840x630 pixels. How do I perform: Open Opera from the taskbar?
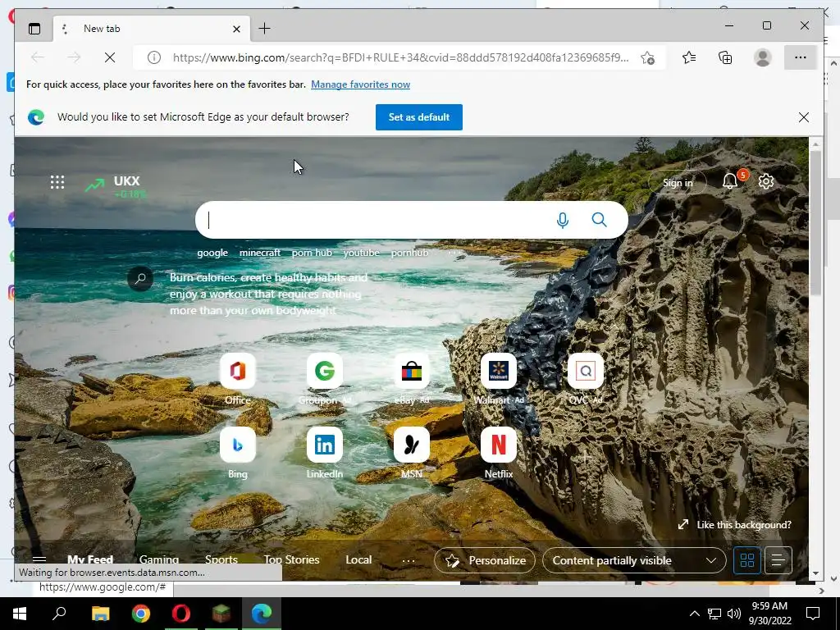click(181, 614)
